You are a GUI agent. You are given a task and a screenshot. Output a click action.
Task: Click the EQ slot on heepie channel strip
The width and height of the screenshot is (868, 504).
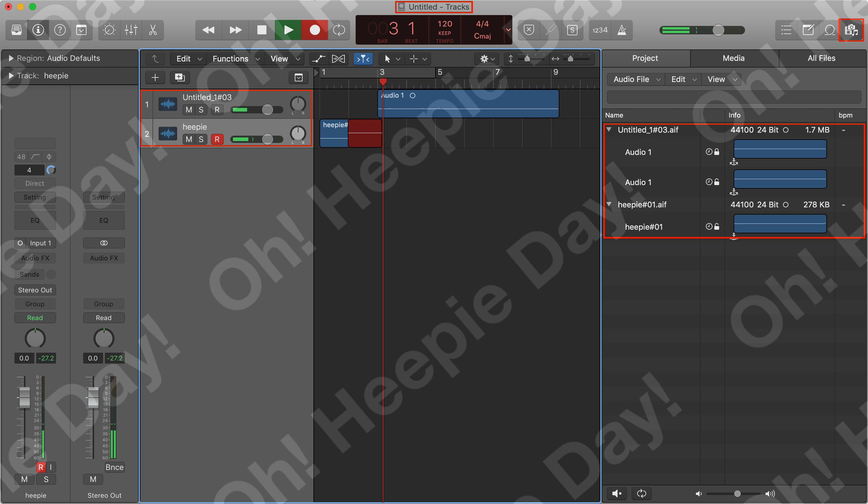[x=35, y=220]
